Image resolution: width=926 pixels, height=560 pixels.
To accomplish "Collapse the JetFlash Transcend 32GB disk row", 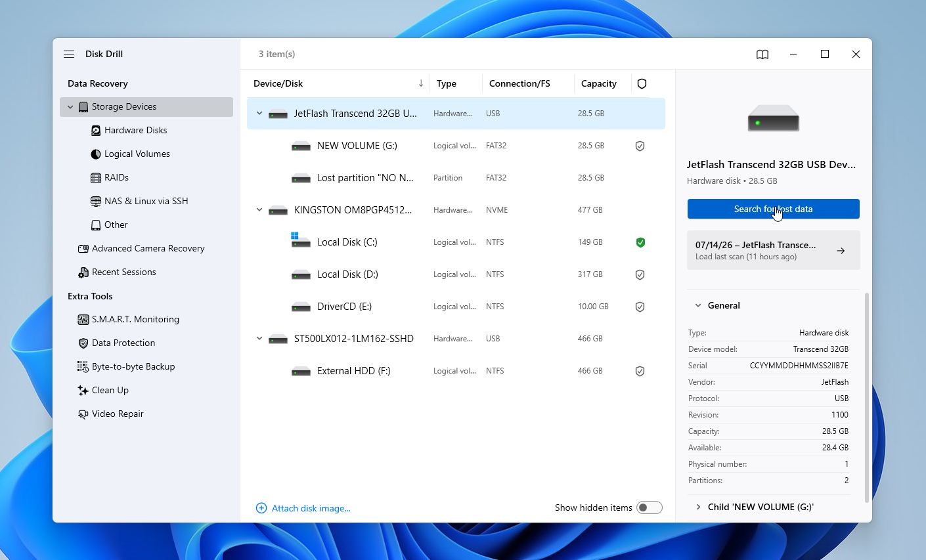I will point(259,114).
